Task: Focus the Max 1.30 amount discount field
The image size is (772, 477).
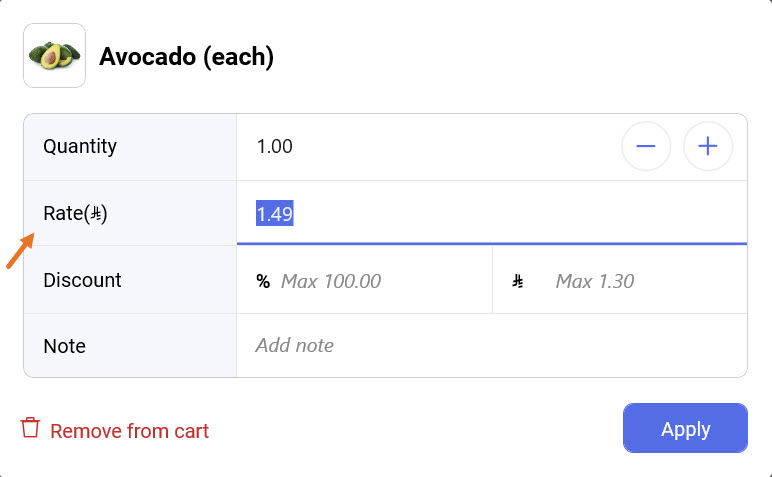Action: click(x=640, y=281)
